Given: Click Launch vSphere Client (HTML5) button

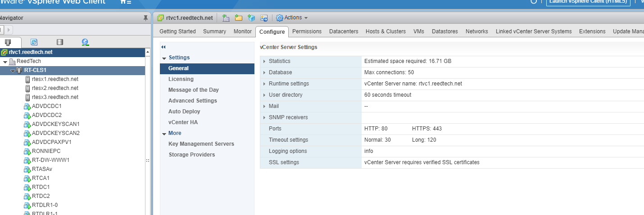Looking at the screenshot, I should click(x=588, y=2).
